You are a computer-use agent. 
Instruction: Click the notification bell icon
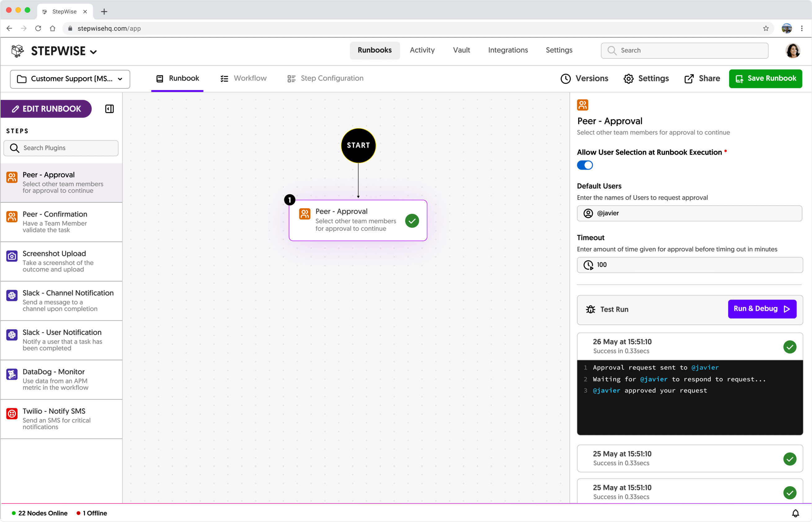[795, 513]
